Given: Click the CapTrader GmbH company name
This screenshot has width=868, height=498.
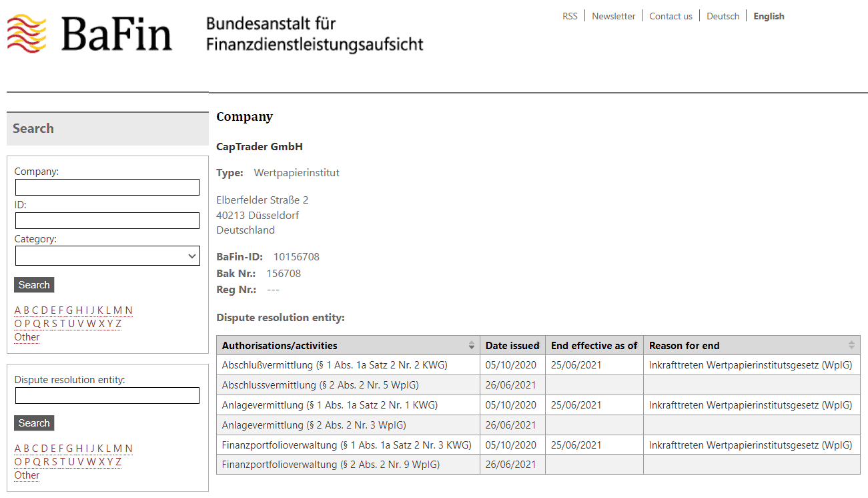Looking at the screenshot, I should click(260, 146).
